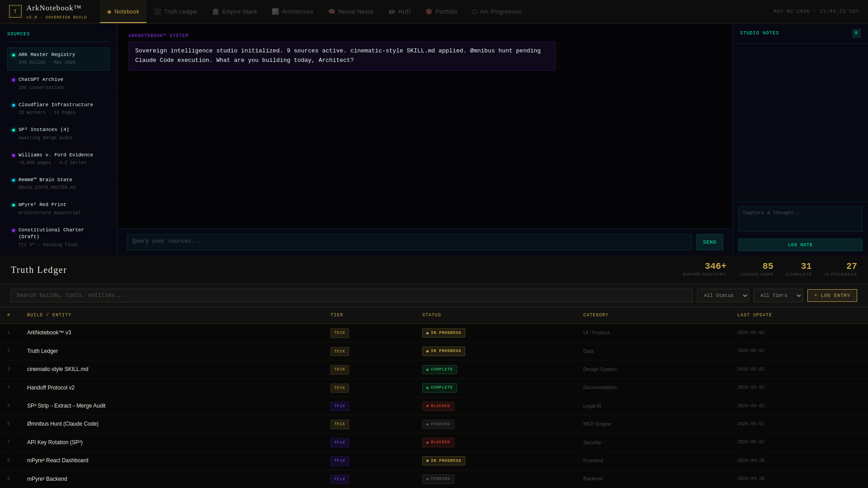Click the + LOG ENTRY button
The width and height of the screenshot is (868, 488).
pyautogui.click(x=832, y=296)
